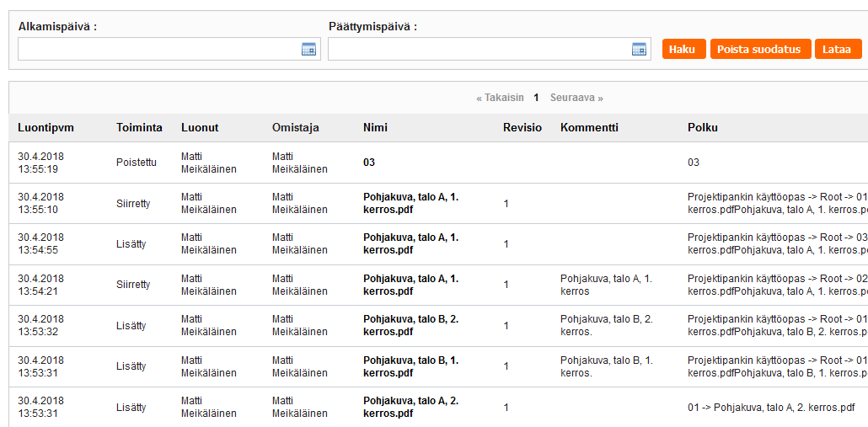Sort by the Nimi column header
This screenshot has width=868, height=427.
(375, 128)
